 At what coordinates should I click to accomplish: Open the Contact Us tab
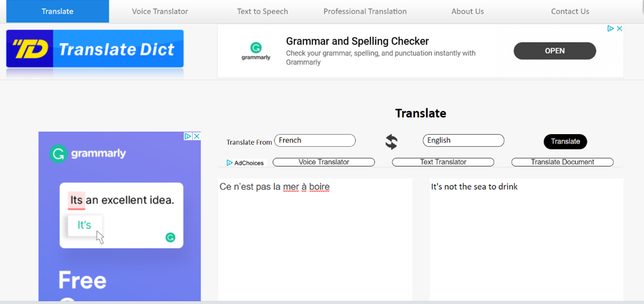pyautogui.click(x=570, y=11)
